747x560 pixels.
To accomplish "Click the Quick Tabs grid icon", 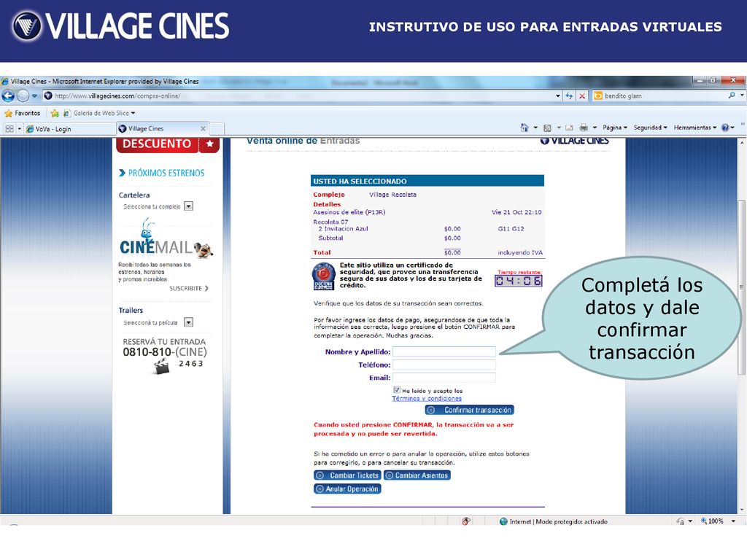I will tap(9, 128).
